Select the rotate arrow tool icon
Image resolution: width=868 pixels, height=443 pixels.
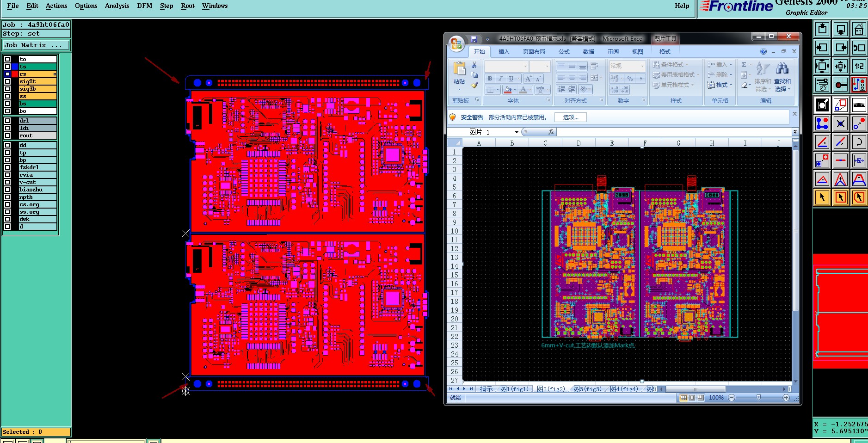[x=859, y=142]
